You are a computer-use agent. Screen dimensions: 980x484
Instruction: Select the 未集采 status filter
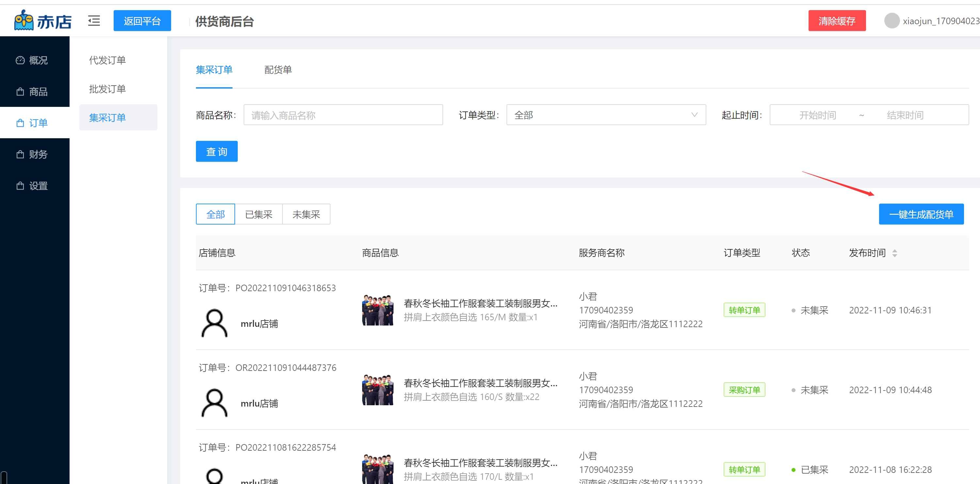pos(306,214)
